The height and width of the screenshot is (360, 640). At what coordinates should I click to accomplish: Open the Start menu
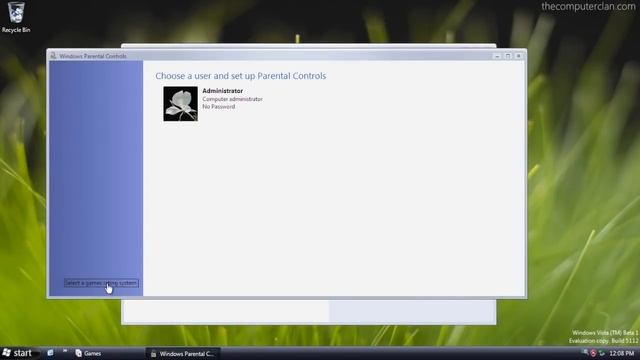(x=18, y=353)
